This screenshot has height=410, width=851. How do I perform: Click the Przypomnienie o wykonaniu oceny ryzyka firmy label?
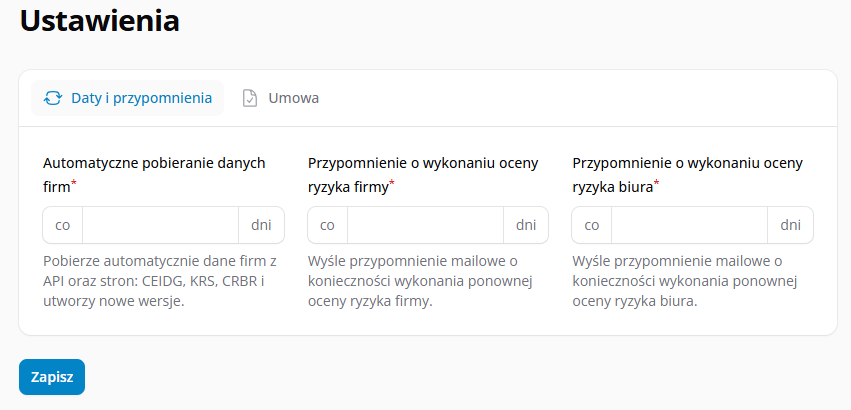[x=423, y=175]
